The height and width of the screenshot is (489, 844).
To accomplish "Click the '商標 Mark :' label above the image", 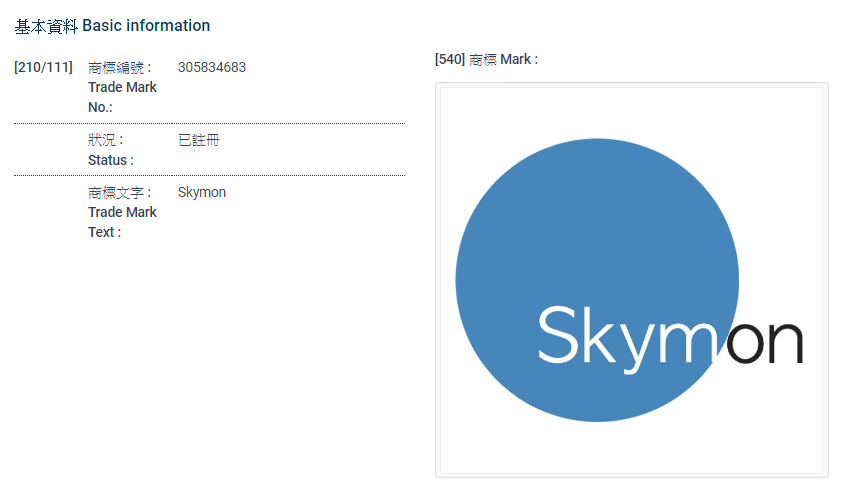I will [x=503, y=60].
